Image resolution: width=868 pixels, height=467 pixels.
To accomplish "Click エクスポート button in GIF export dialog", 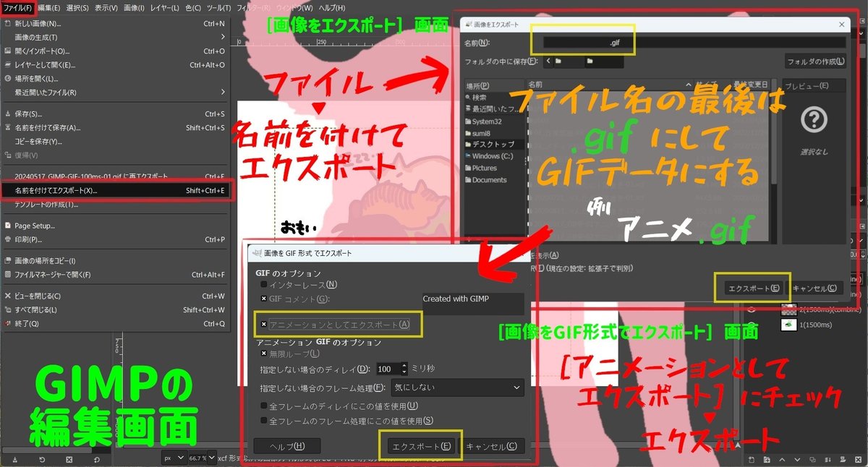I will tap(420, 447).
